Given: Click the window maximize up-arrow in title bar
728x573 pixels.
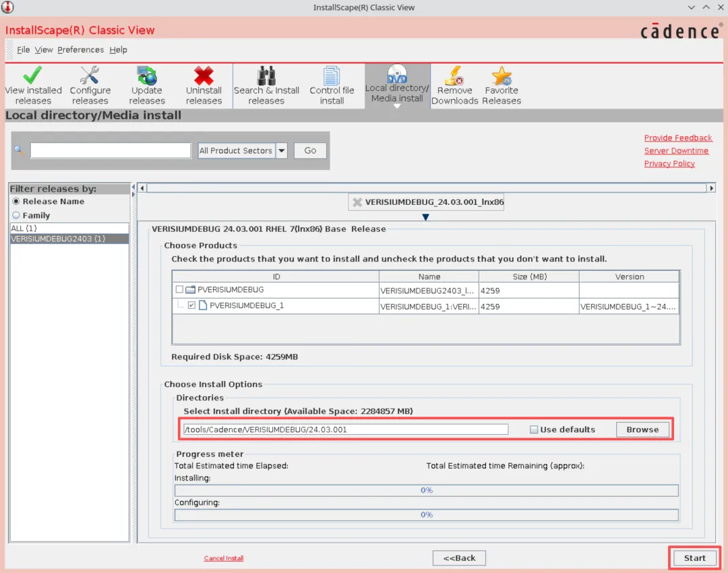Looking at the screenshot, I should 706,7.
